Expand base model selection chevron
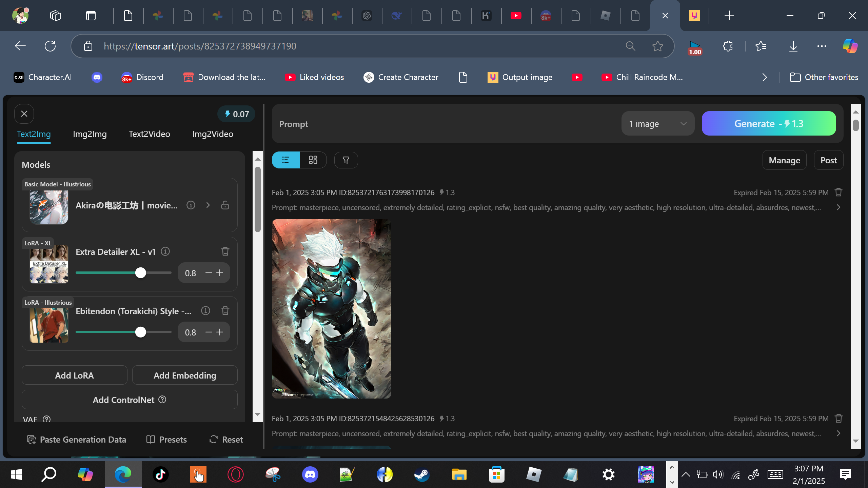The image size is (868, 488). (x=208, y=205)
